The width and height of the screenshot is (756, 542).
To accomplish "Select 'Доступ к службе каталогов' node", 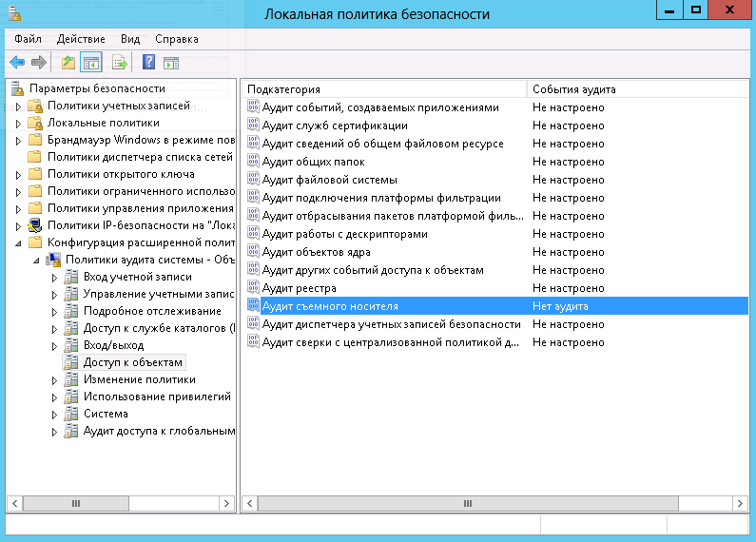I will pyautogui.click(x=159, y=328).
